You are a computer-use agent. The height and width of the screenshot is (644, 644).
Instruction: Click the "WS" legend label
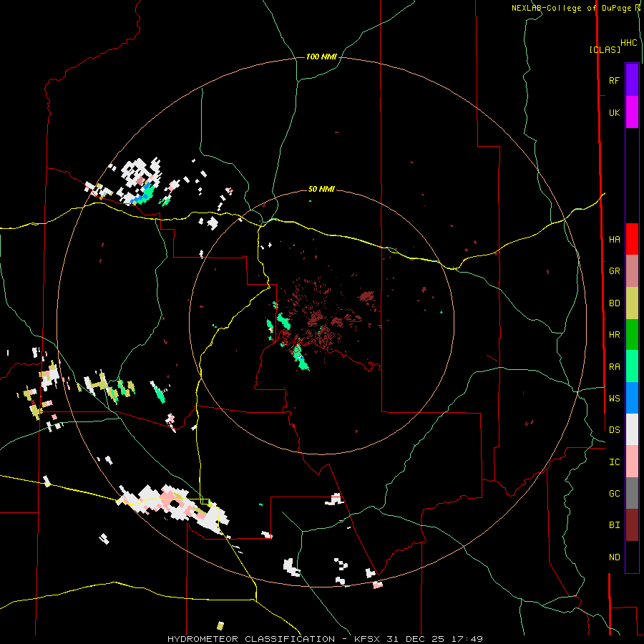pyautogui.click(x=614, y=398)
